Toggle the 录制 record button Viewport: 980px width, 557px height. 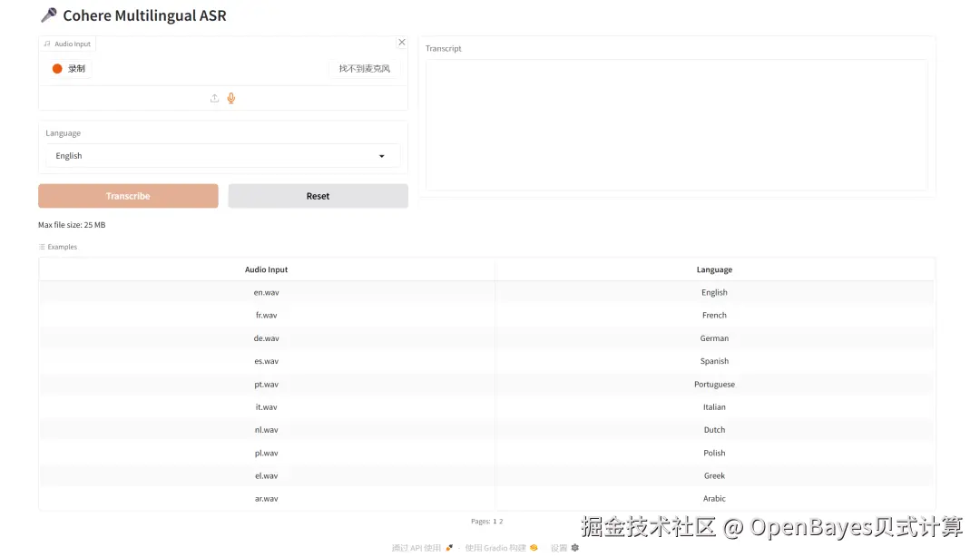pos(71,68)
